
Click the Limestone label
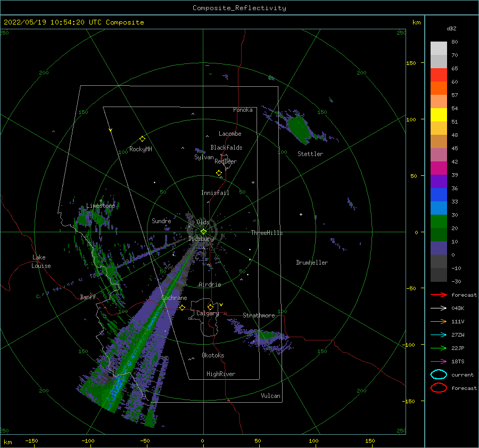[x=101, y=206]
